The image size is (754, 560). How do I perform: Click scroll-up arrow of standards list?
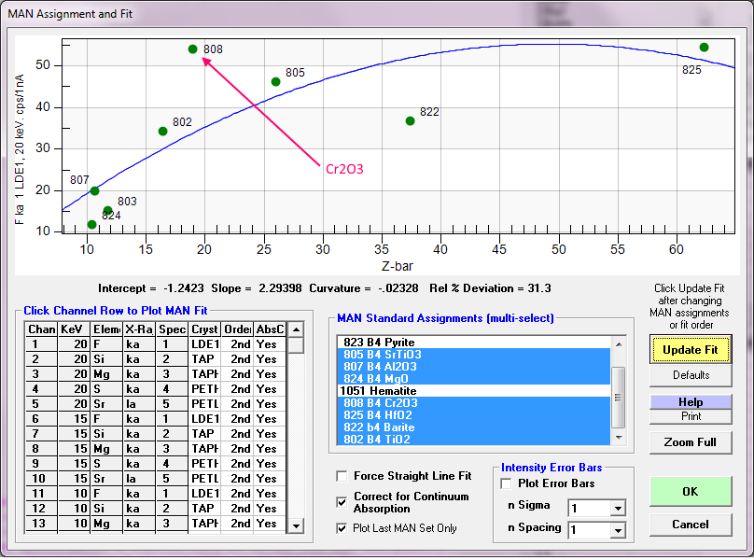click(x=618, y=343)
